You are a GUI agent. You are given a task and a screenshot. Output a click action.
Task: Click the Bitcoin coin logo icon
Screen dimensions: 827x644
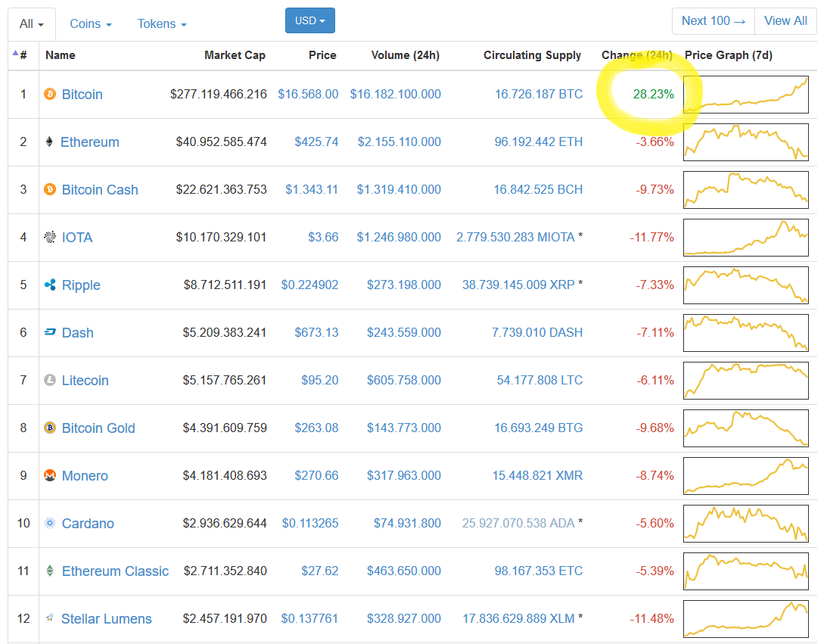(x=50, y=95)
